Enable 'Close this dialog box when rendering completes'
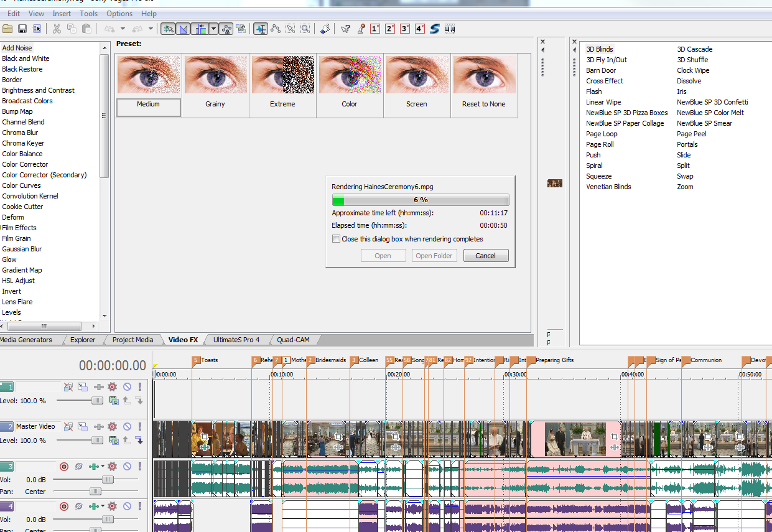 (337, 239)
